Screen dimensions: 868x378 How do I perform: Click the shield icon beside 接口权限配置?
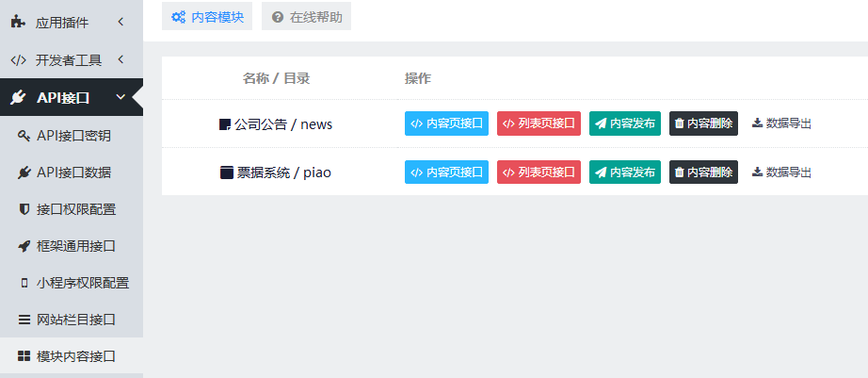24,209
